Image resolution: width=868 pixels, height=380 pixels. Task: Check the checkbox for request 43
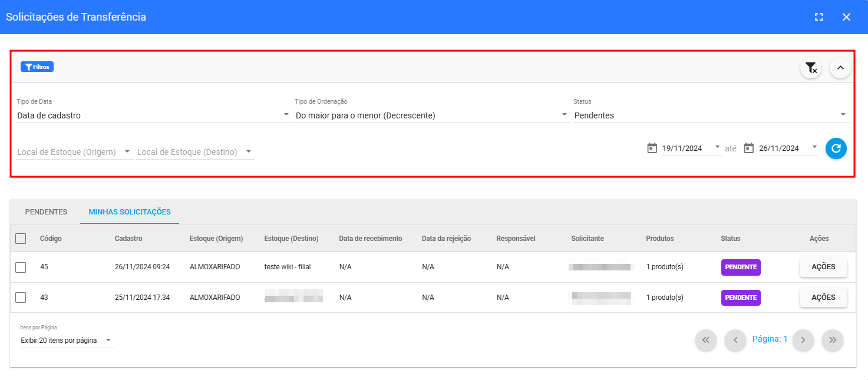[x=21, y=298]
